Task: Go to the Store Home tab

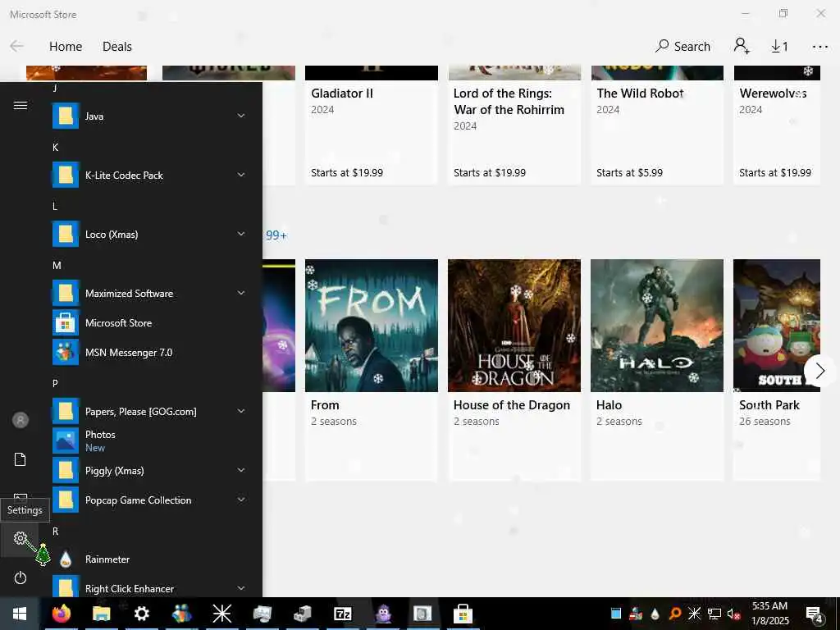Action: click(x=66, y=47)
